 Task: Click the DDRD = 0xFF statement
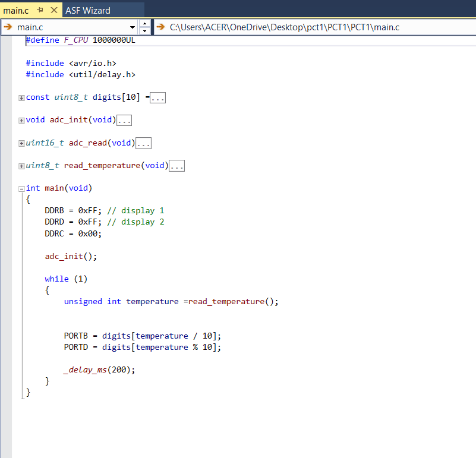click(73, 222)
